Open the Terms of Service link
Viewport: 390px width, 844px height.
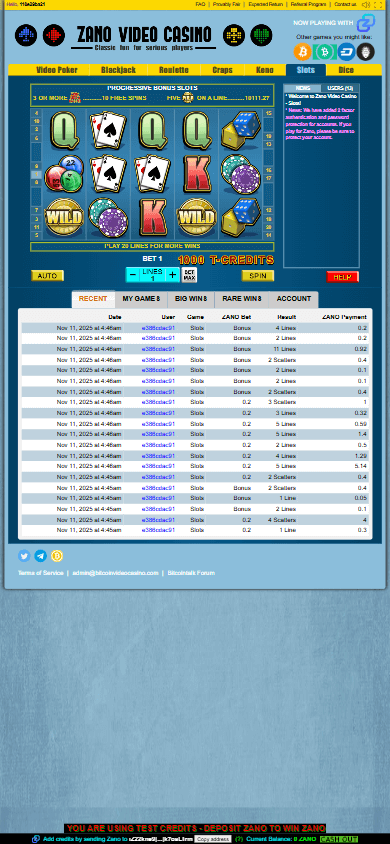point(40,573)
